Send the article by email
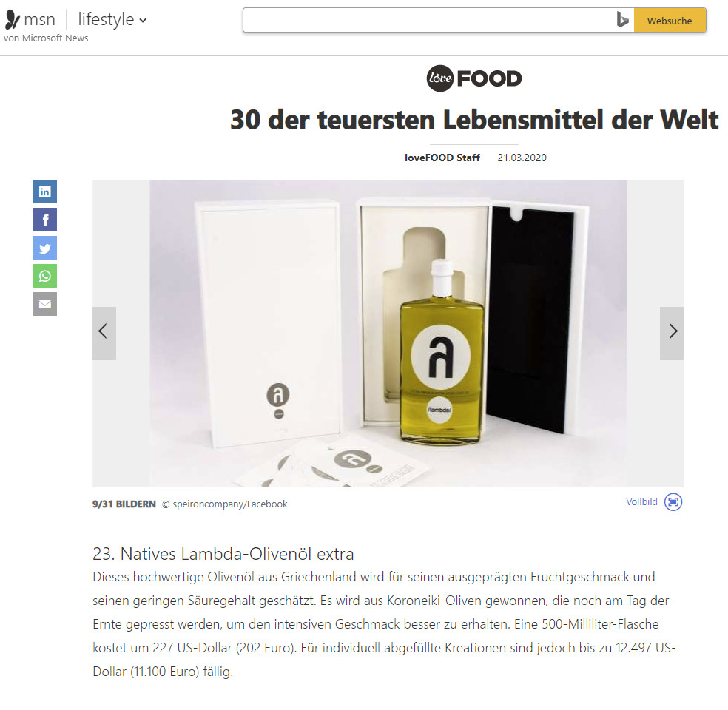Image resolution: width=728 pixels, height=710 pixels. pos(45,304)
